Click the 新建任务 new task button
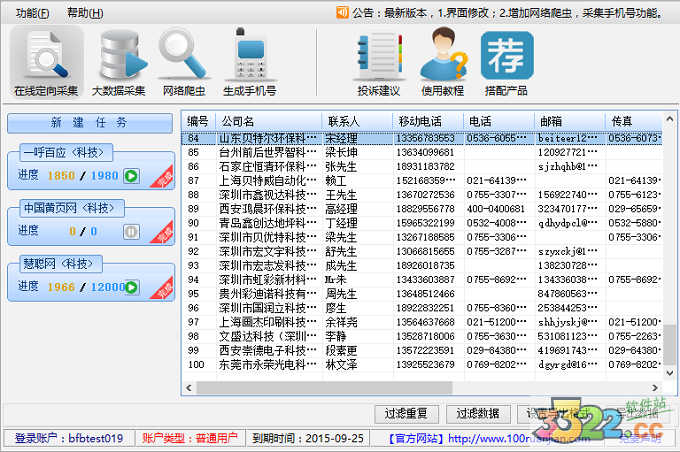This screenshot has width=680, height=452. point(89,123)
